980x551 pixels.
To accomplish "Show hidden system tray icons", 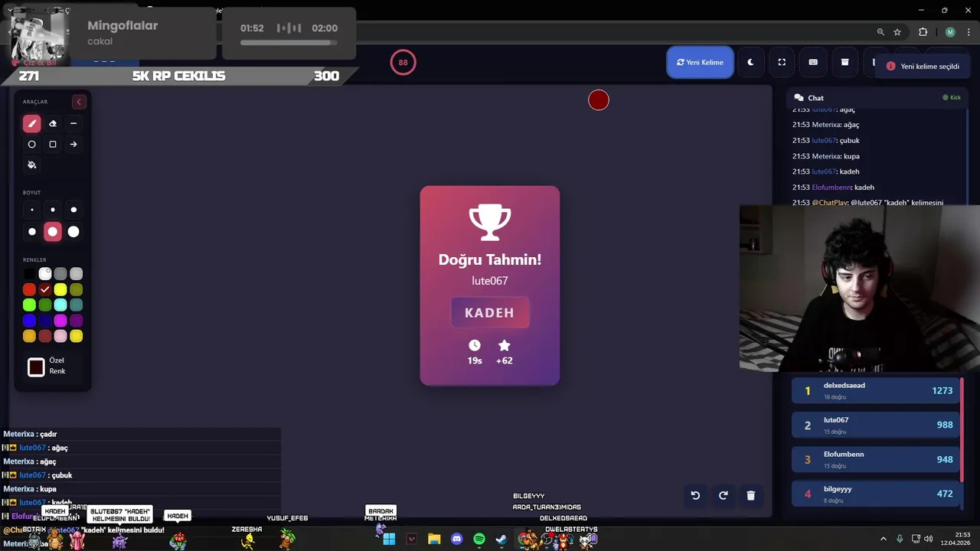I will 883,540.
